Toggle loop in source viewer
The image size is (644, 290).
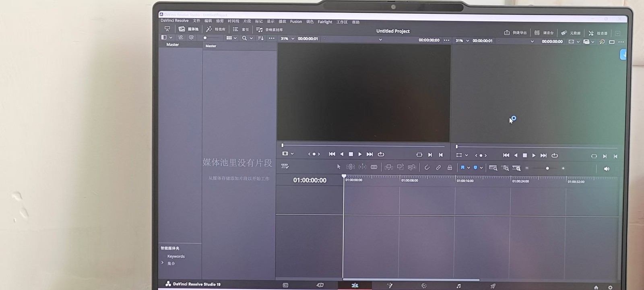[381, 154]
